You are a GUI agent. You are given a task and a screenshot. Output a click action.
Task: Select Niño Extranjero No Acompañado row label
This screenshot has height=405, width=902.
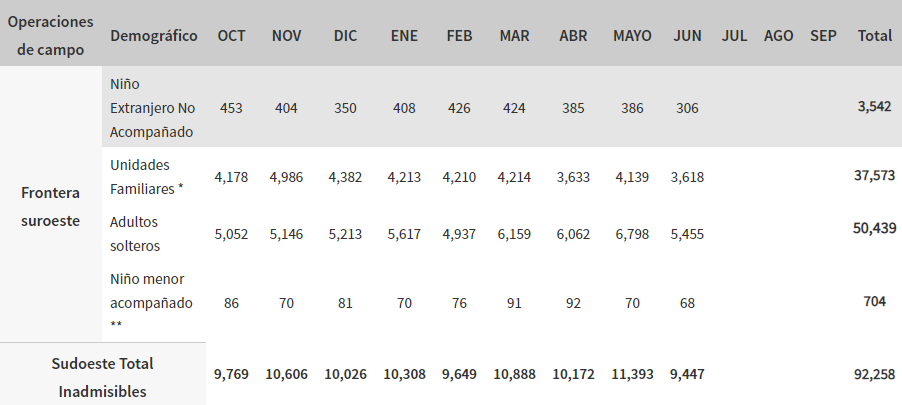tap(152, 108)
